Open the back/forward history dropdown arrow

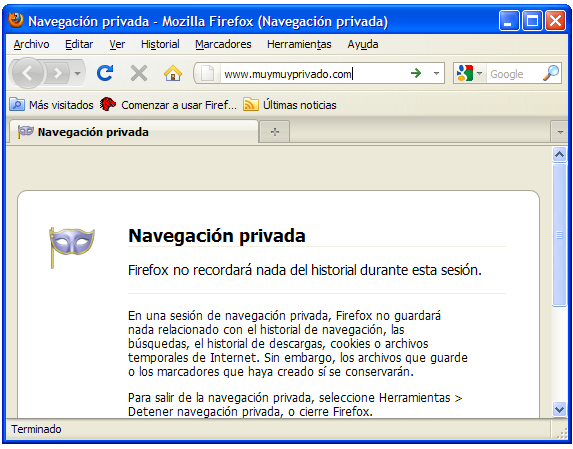(77, 73)
